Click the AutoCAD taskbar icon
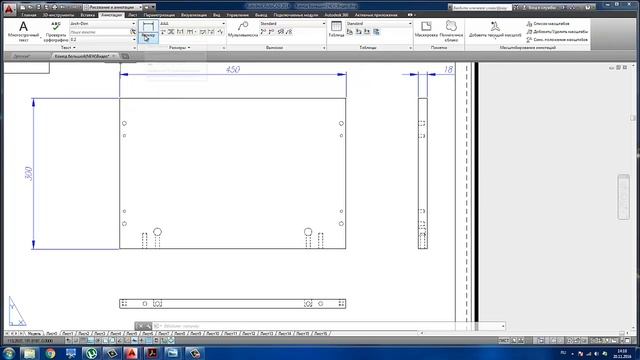This screenshot has height=360, width=640. [x=131, y=353]
